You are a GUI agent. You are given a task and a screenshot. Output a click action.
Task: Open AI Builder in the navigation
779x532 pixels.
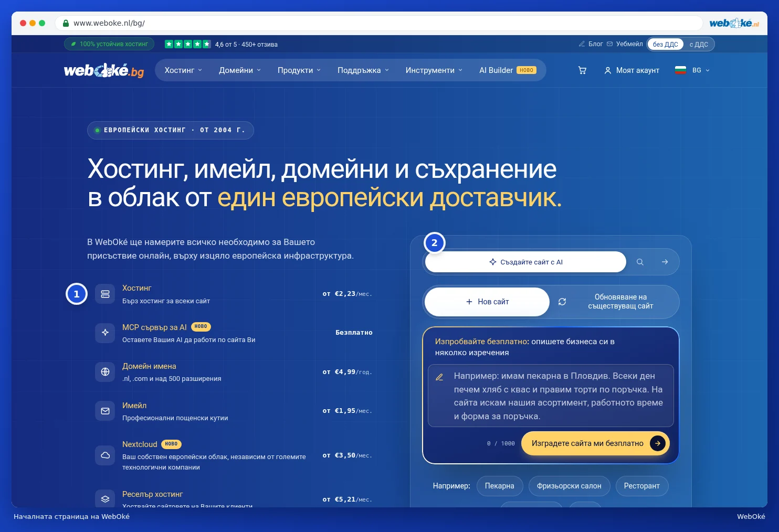[508, 70]
